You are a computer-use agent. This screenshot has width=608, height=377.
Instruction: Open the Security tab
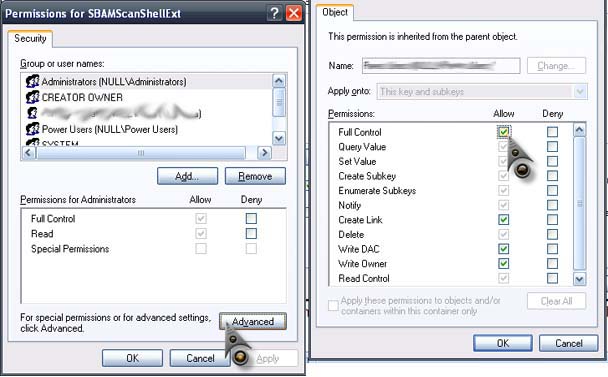pos(30,38)
